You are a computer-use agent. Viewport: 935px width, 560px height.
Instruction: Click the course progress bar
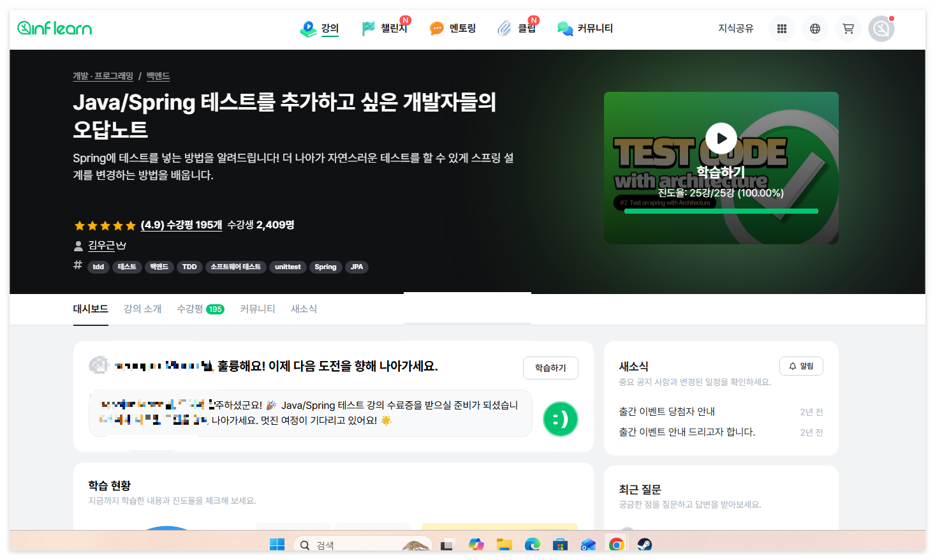(x=721, y=211)
